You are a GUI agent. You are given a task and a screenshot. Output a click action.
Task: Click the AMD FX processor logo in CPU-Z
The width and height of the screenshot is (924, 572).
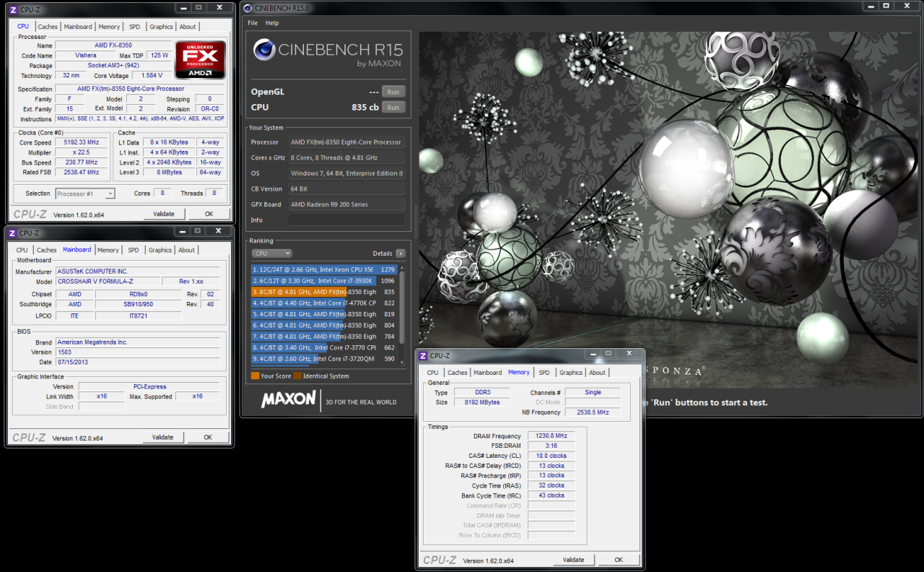click(x=200, y=60)
